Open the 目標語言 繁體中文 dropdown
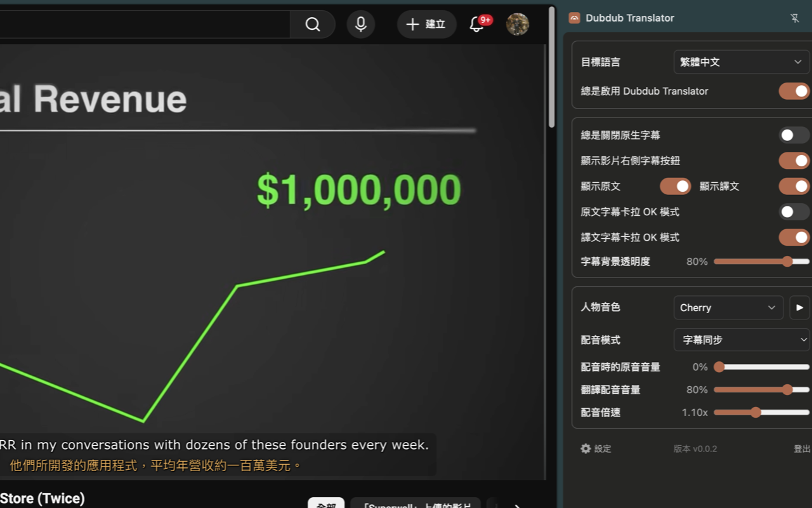Image resolution: width=812 pixels, height=508 pixels. [741, 62]
